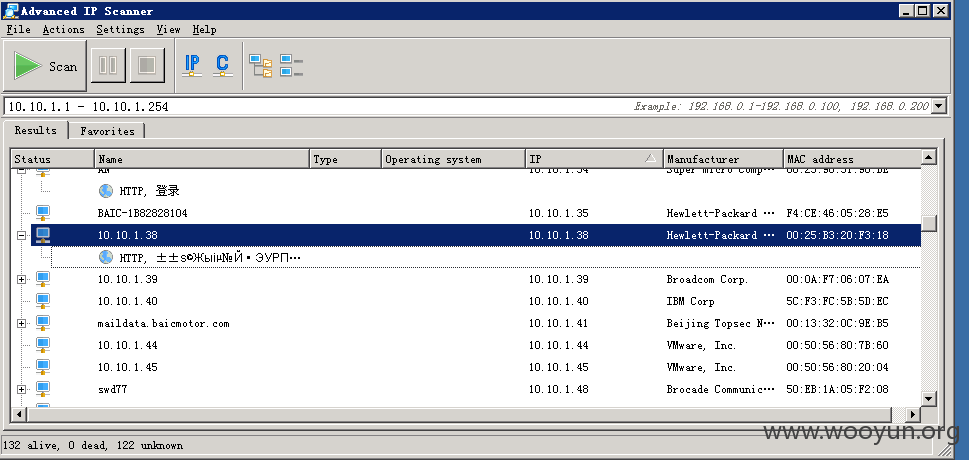969x460 pixels.
Task: Expand the 10.10.1.39 tree node
Action: pyautogui.click(x=22, y=279)
